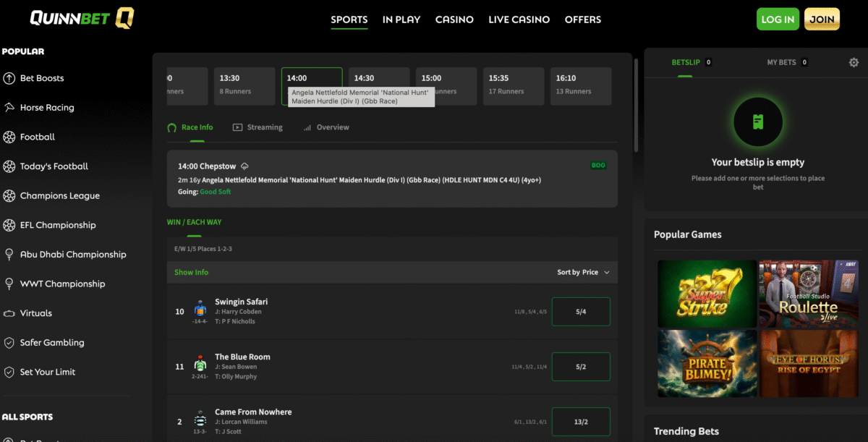Click the Safer Gambling shield icon
This screenshot has height=442, width=868.
tap(9, 343)
